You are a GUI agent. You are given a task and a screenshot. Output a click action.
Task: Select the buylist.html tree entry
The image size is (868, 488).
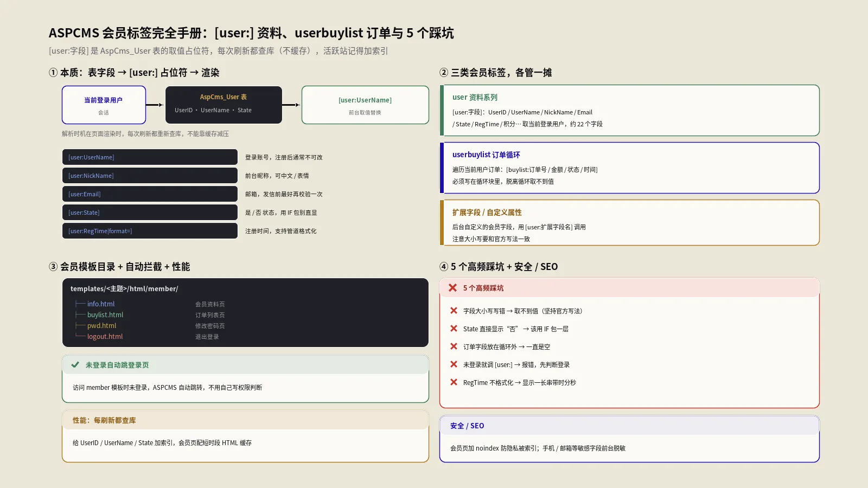tap(105, 315)
